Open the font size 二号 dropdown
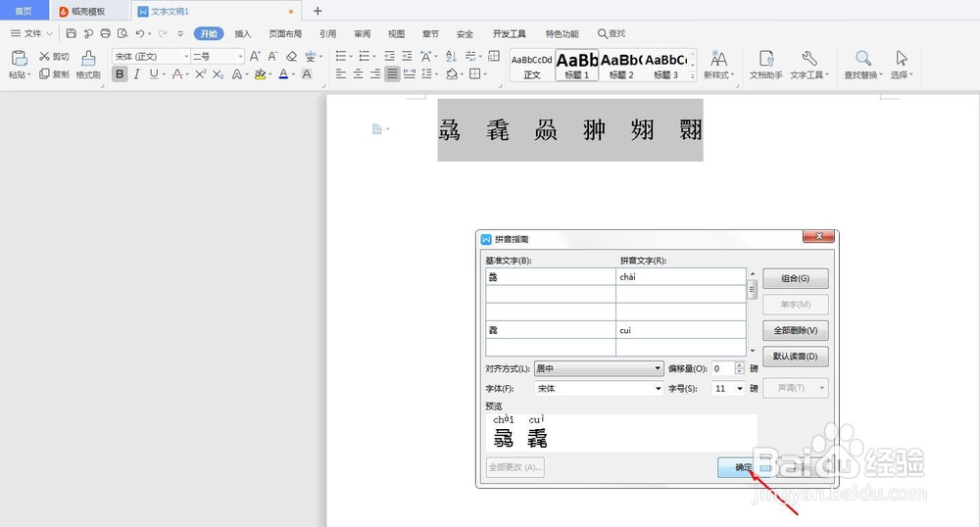This screenshot has height=527, width=980. [241, 57]
